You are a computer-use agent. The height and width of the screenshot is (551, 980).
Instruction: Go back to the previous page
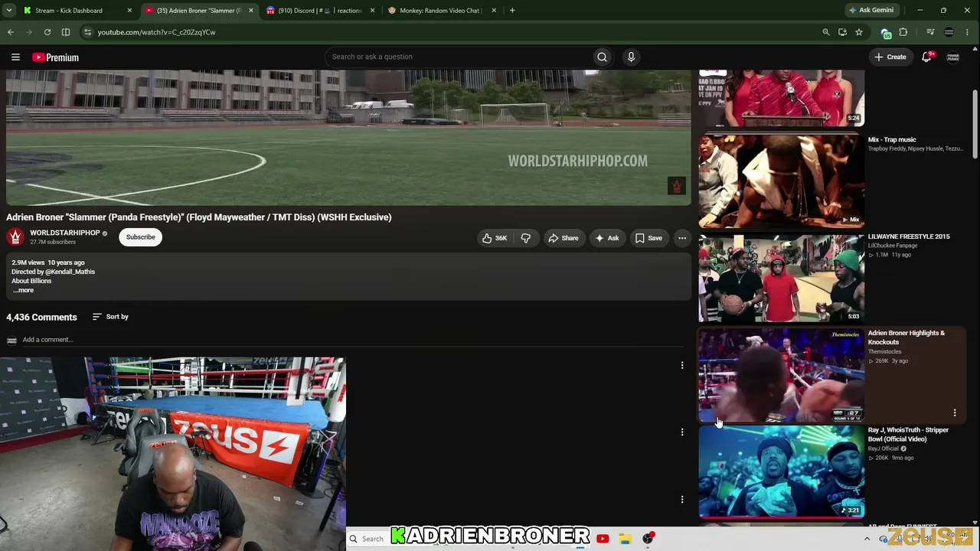pyautogui.click(x=11, y=32)
